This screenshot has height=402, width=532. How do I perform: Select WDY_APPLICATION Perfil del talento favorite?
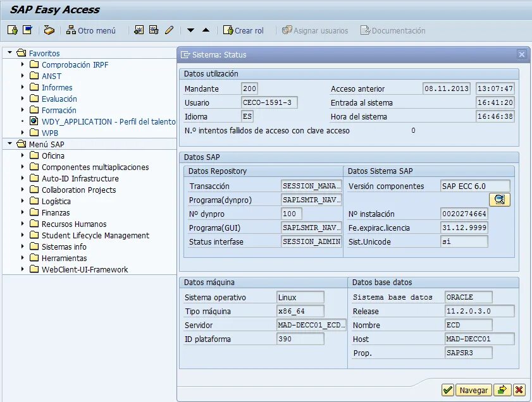tap(108, 121)
